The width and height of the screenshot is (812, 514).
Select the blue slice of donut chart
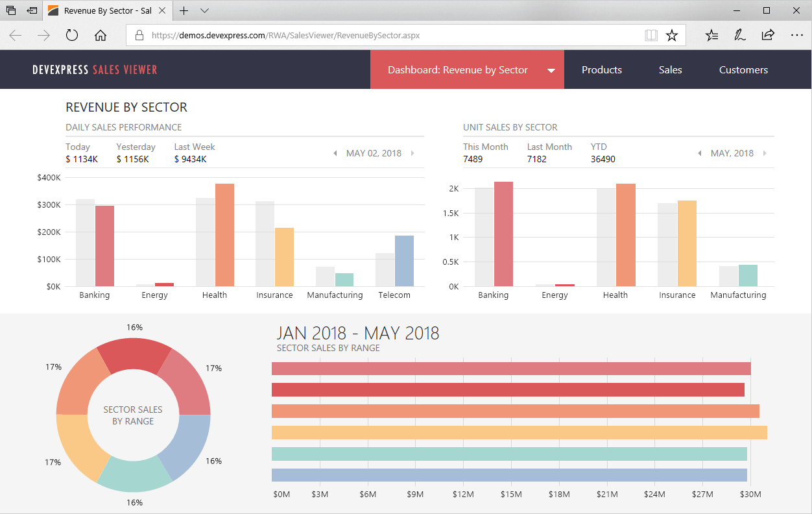187,447
